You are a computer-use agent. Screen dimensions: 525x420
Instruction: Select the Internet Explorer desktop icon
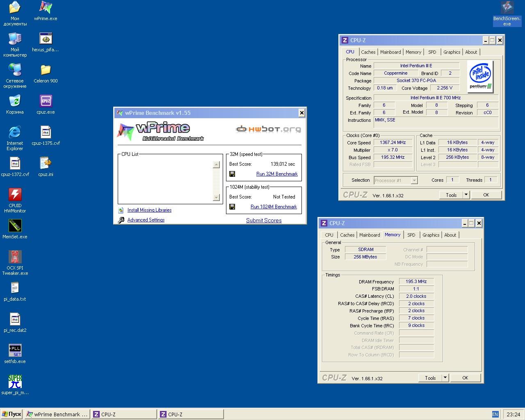point(15,138)
